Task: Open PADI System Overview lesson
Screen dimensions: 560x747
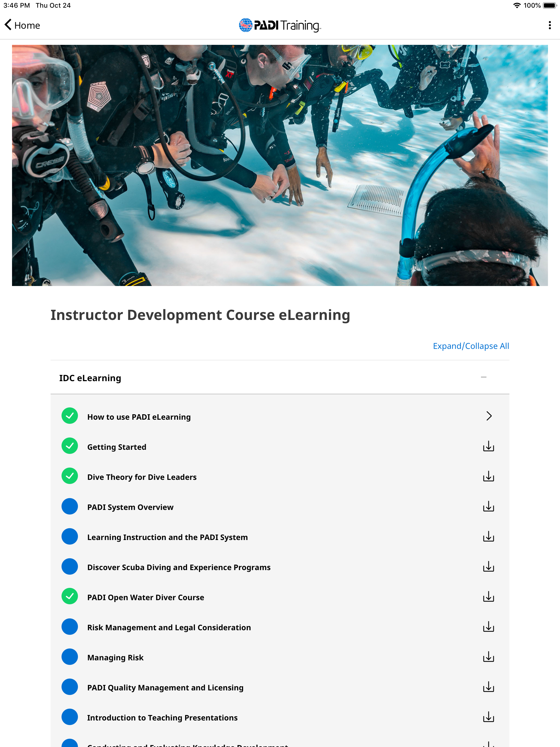Action: click(130, 507)
